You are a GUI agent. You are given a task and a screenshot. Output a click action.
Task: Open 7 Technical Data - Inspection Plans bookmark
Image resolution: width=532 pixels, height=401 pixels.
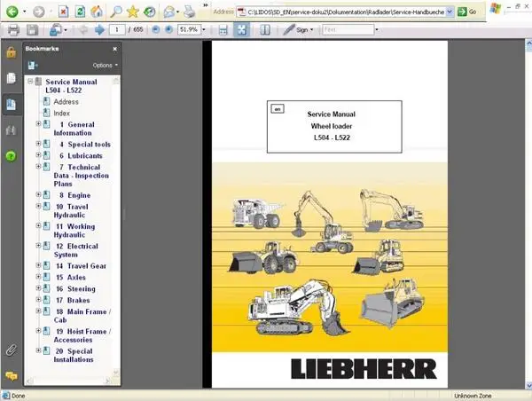(82, 176)
